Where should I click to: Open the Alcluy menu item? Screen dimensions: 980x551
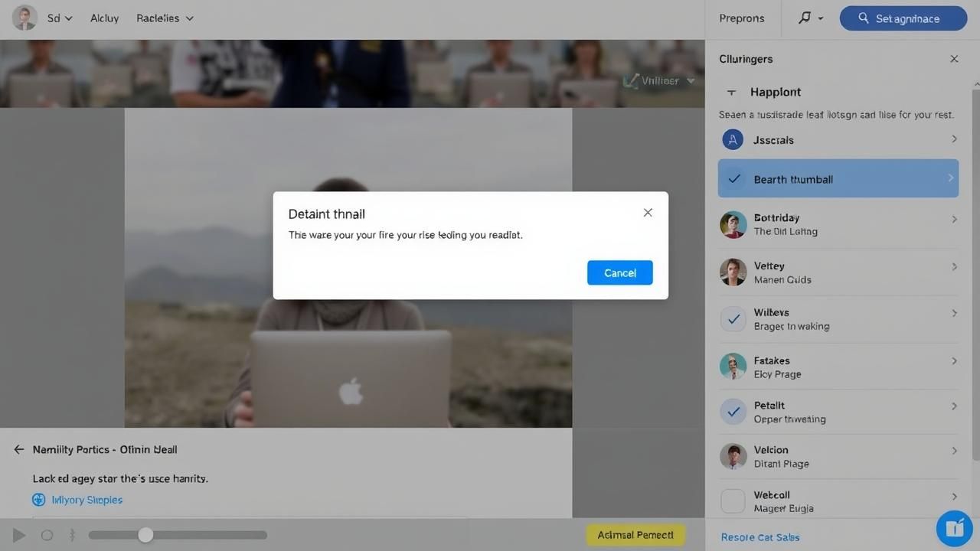tap(104, 18)
